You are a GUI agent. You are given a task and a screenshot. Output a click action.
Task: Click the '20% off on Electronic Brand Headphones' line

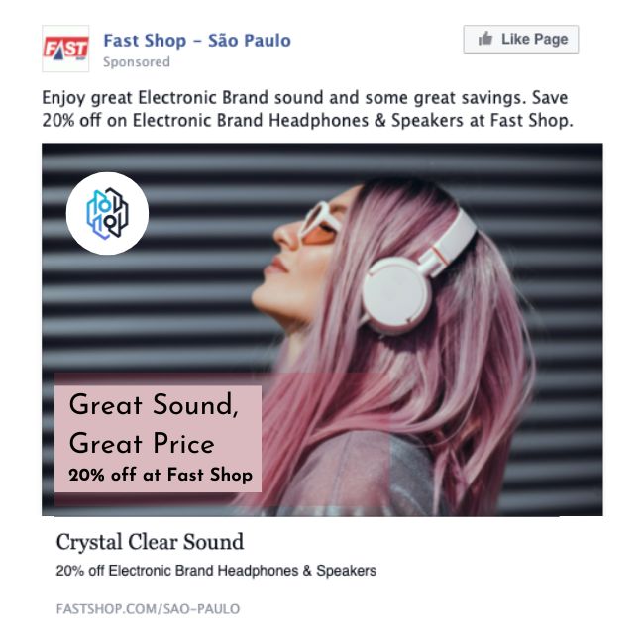click(x=307, y=120)
